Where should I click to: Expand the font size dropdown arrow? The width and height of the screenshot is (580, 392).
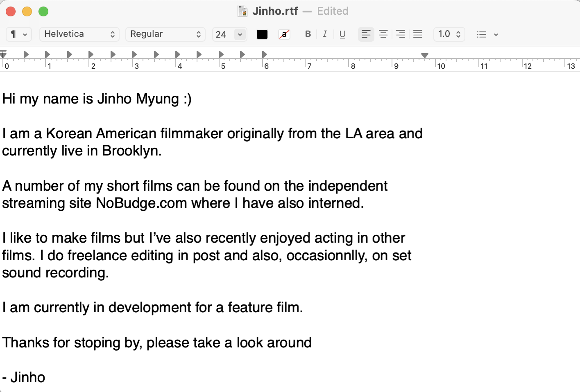click(x=240, y=34)
